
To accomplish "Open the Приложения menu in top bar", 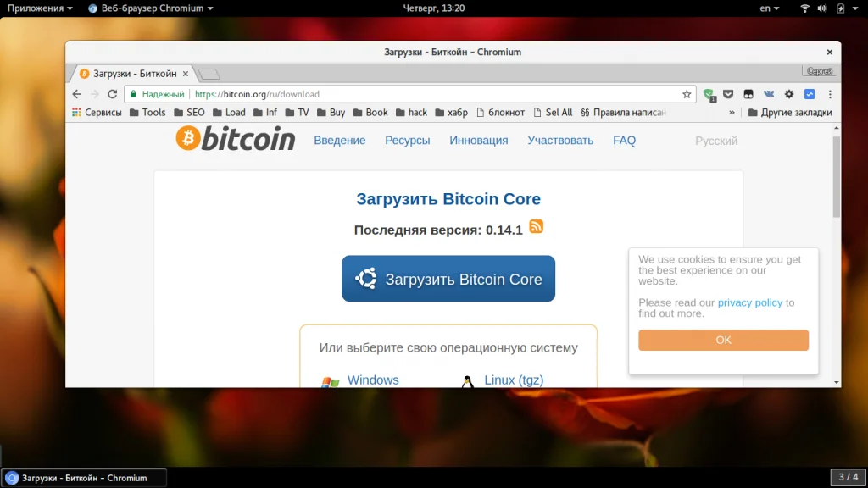I will [39, 8].
